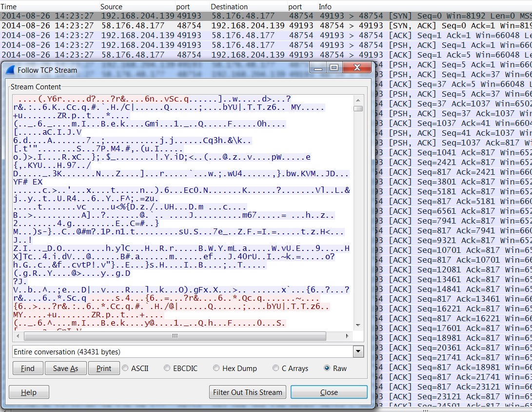Minimize the Follow TCP Stream dialog
Screen dimensions: 532x412
pyautogui.click(x=318, y=68)
